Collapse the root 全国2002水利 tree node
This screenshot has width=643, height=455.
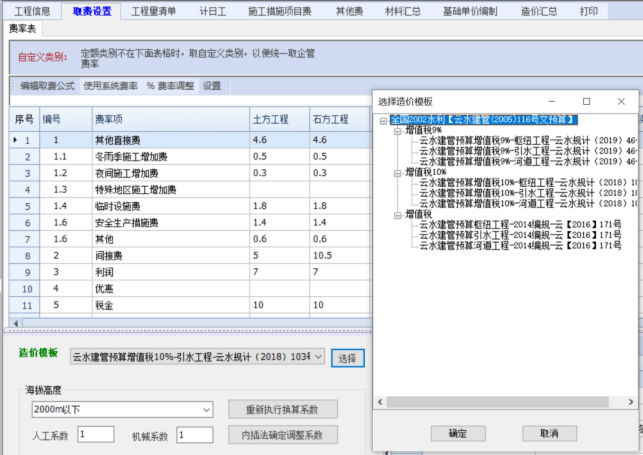pos(383,120)
